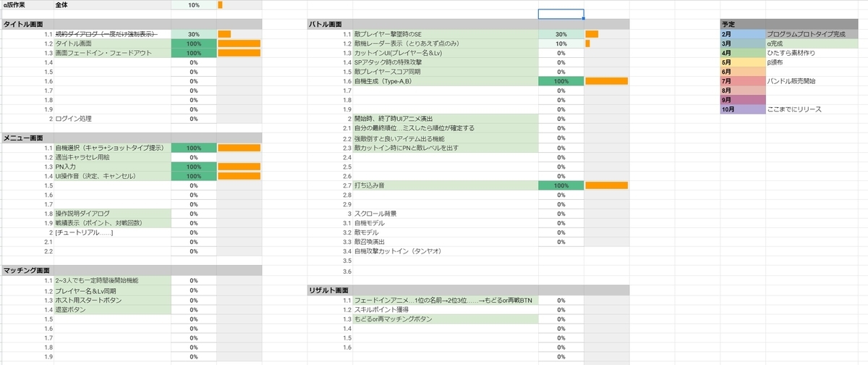The width and height of the screenshot is (868, 365).
Task: Click the 'SPアタック時の特殊攻撃' cell
Action: [446, 62]
